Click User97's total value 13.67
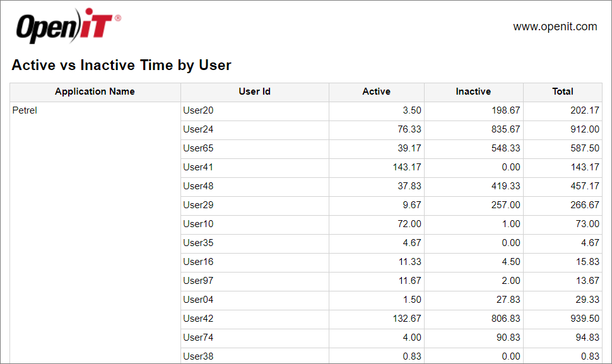612x364 pixels. (x=586, y=280)
